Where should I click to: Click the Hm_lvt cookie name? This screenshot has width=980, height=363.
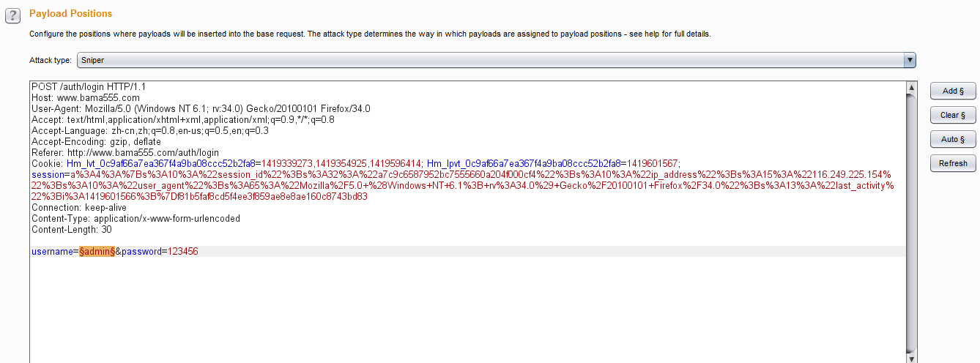click(x=160, y=163)
